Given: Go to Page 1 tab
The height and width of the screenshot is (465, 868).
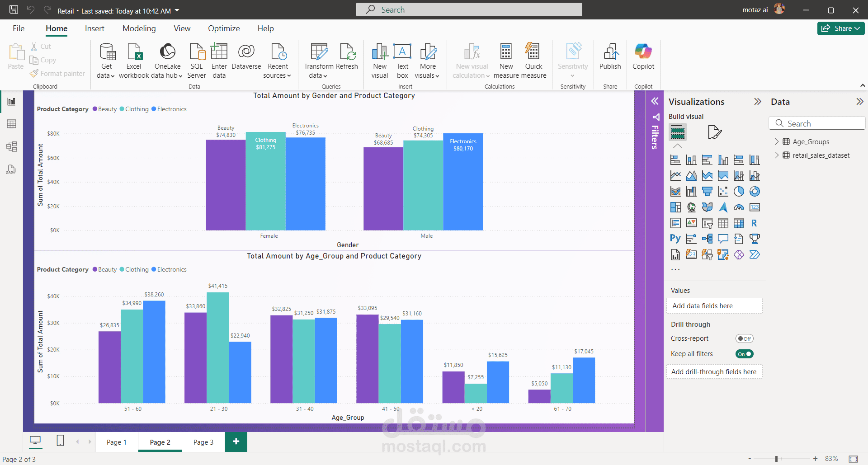Looking at the screenshot, I should point(117,442).
